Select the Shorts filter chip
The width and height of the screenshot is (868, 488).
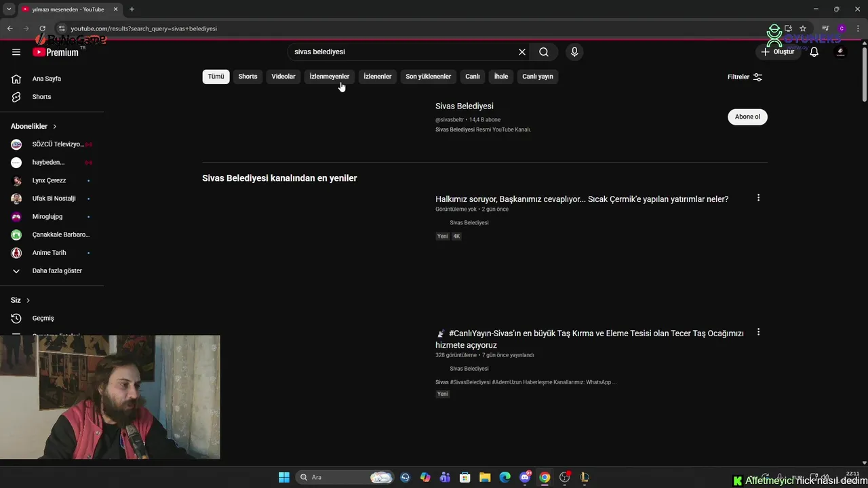(x=248, y=77)
